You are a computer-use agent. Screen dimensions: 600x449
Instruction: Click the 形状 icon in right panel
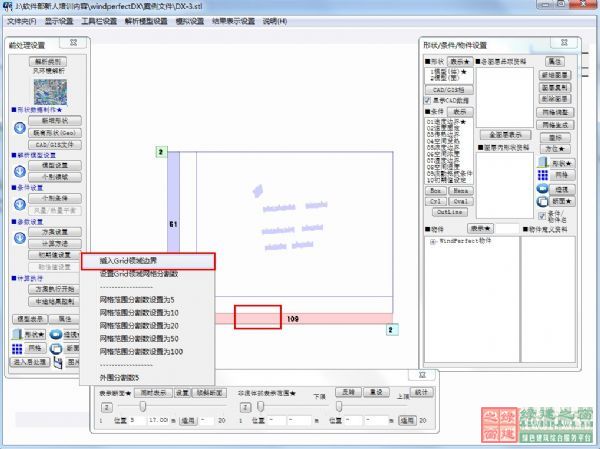(x=543, y=161)
